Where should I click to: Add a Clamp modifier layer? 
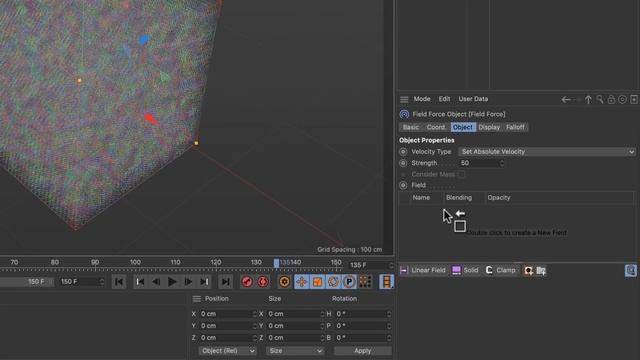pyautogui.click(x=500, y=270)
